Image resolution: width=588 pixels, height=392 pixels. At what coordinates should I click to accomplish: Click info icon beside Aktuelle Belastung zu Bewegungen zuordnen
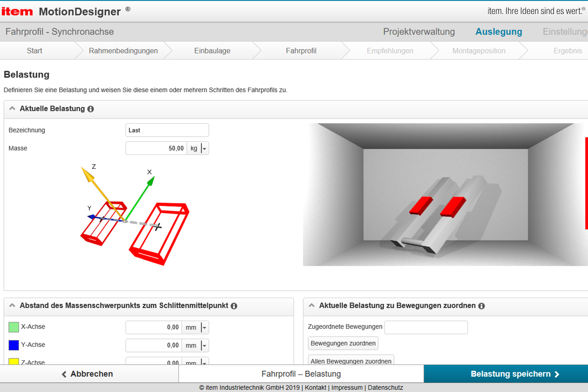[481, 306]
